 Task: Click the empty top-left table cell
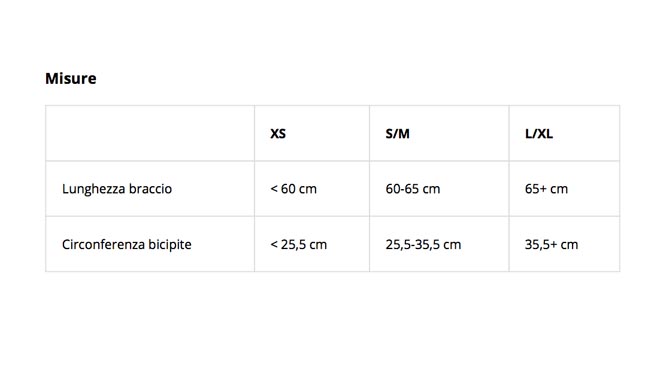(x=150, y=133)
